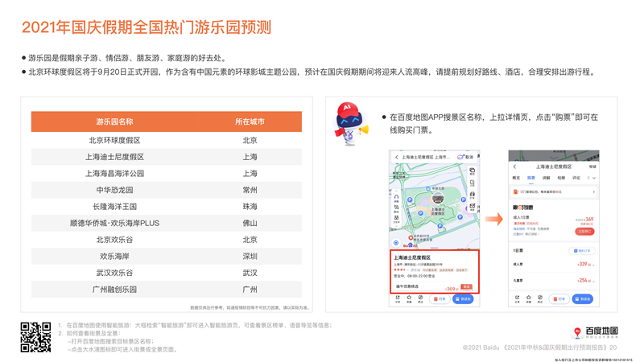Tap car icon in left map's right toolbar
644x362 pixels.
coord(472,195)
